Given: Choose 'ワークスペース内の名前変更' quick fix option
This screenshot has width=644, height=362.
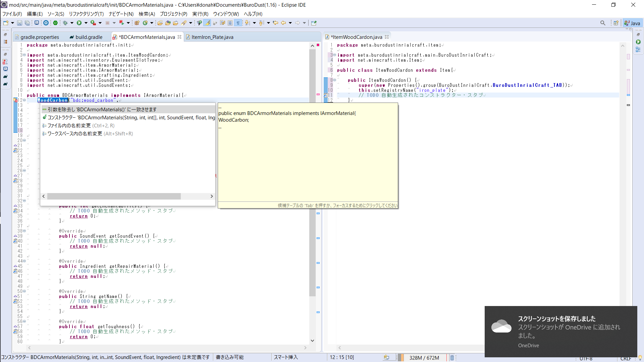Looking at the screenshot, I should click(x=75, y=133).
